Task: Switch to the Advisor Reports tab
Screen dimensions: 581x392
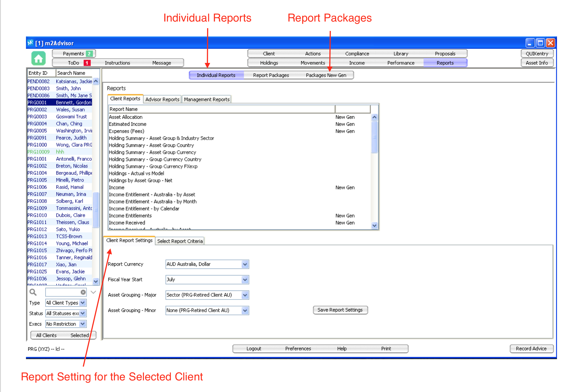Action: point(162,99)
